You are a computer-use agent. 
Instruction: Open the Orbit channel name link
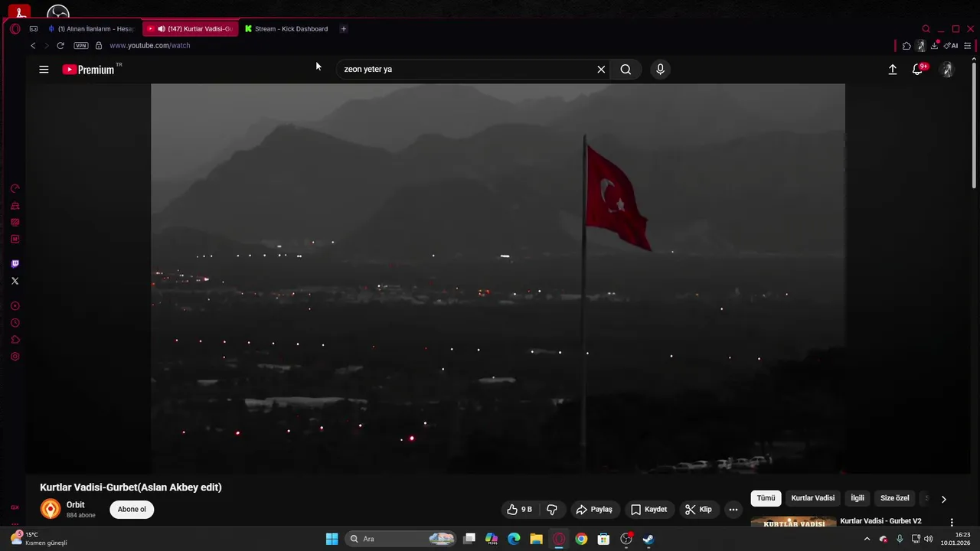[76, 505]
